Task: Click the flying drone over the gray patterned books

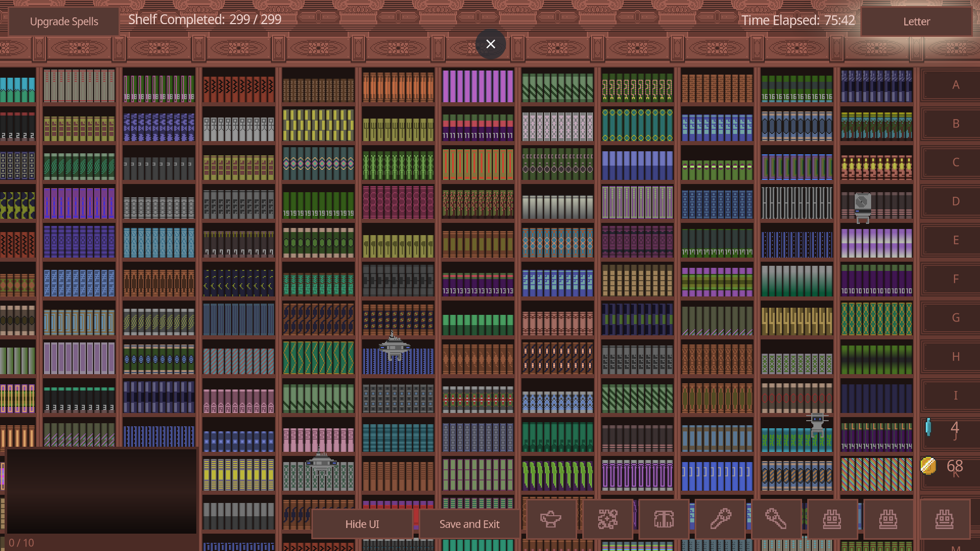Action: point(321,462)
